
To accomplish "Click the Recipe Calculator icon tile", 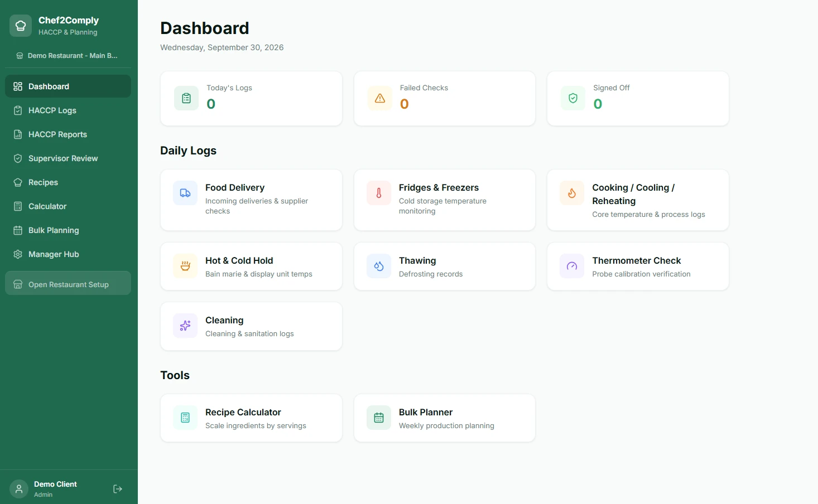I will pyautogui.click(x=185, y=418).
